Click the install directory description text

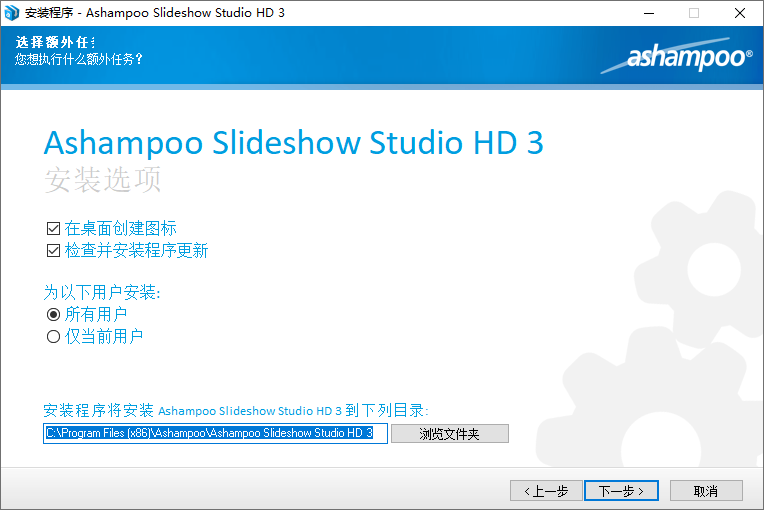pos(236,411)
